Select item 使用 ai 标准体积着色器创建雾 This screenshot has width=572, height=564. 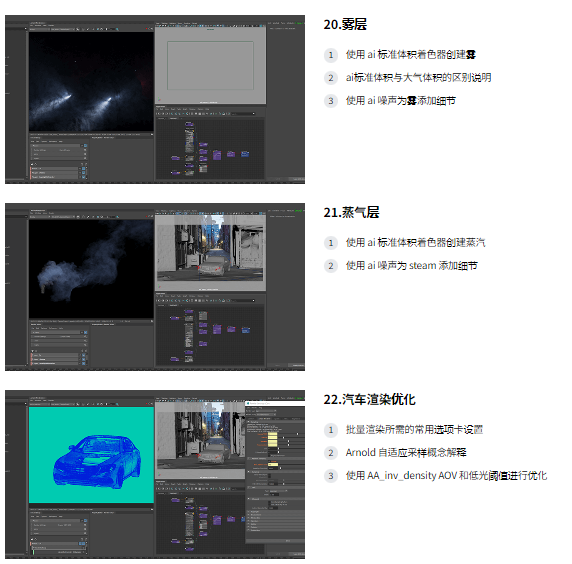click(x=411, y=55)
